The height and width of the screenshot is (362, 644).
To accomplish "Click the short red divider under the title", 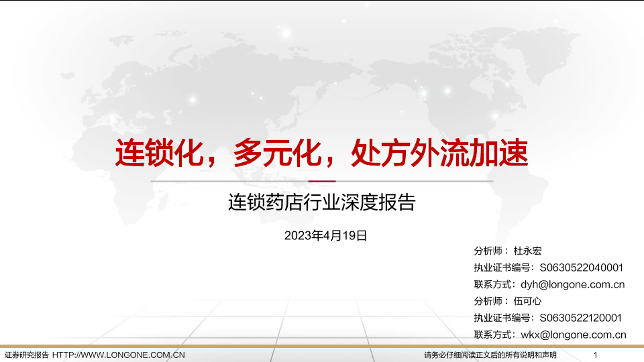I will click(321, 182).
